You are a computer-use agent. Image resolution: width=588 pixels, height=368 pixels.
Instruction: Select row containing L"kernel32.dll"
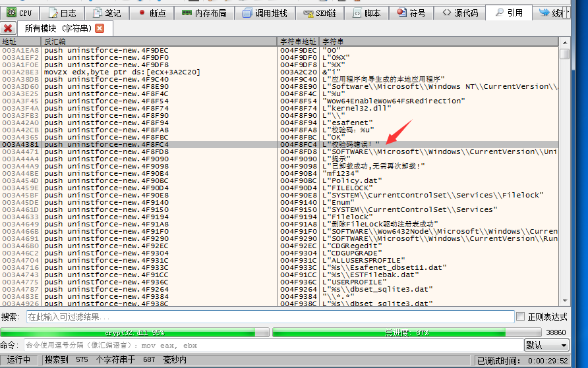[279, 108]
